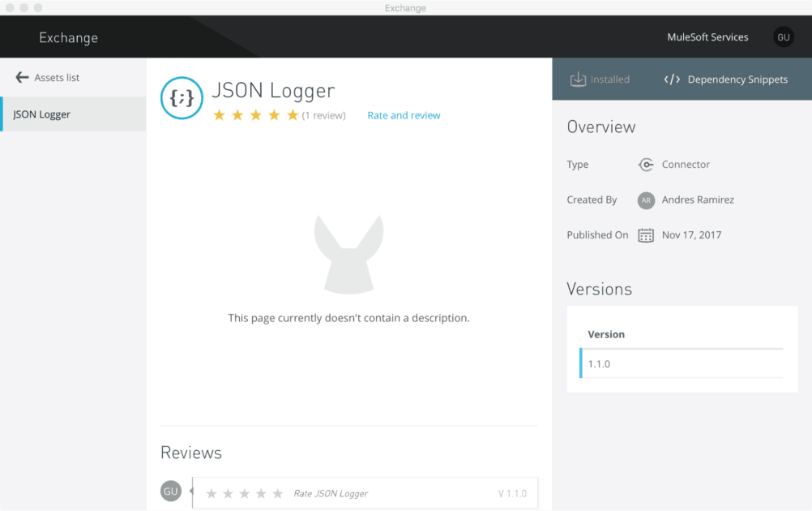The height and width of the screenshot is (511, 812).
Task: Click the first star under the JSON Logger title
Action: pyautogui.click(x=220, y=115)
